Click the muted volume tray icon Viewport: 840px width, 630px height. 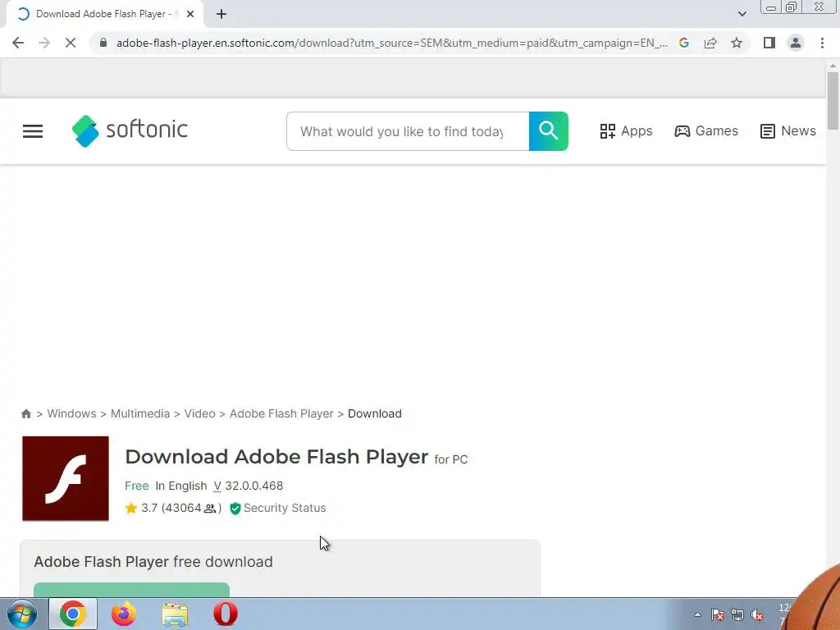(757, 615)
